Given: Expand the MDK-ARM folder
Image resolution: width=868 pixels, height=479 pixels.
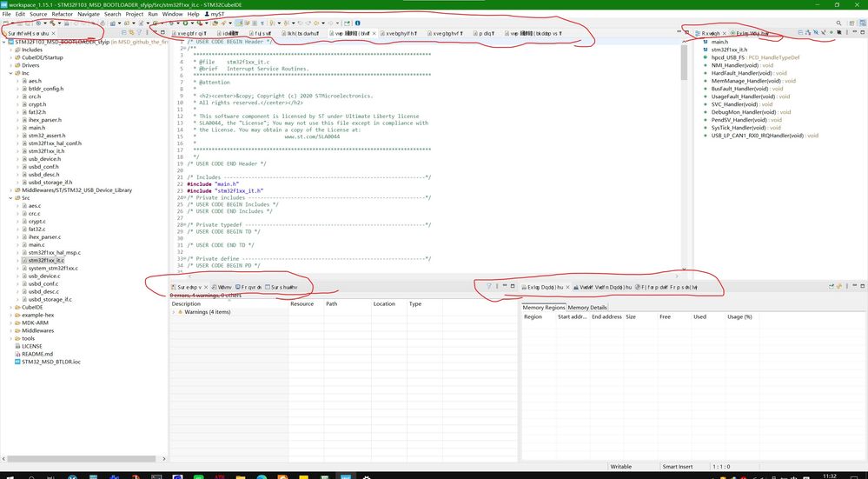Looking at the screenshot, I should point(11,323).
